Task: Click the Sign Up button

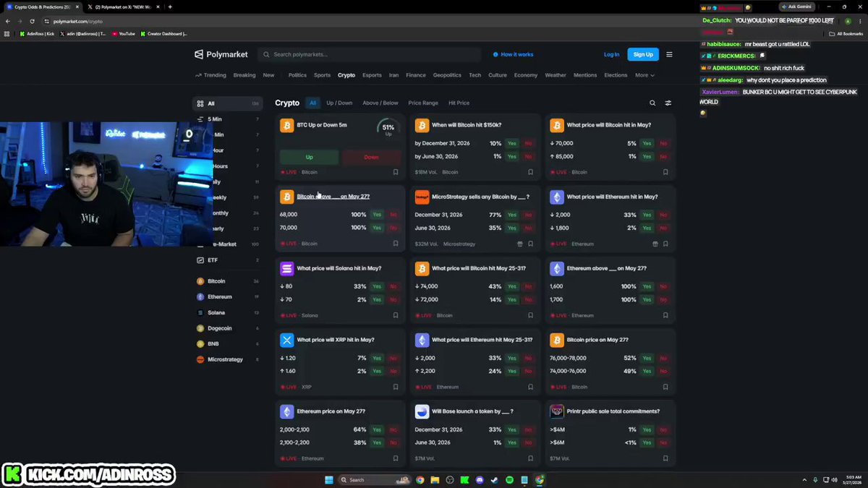Action: 643,54
